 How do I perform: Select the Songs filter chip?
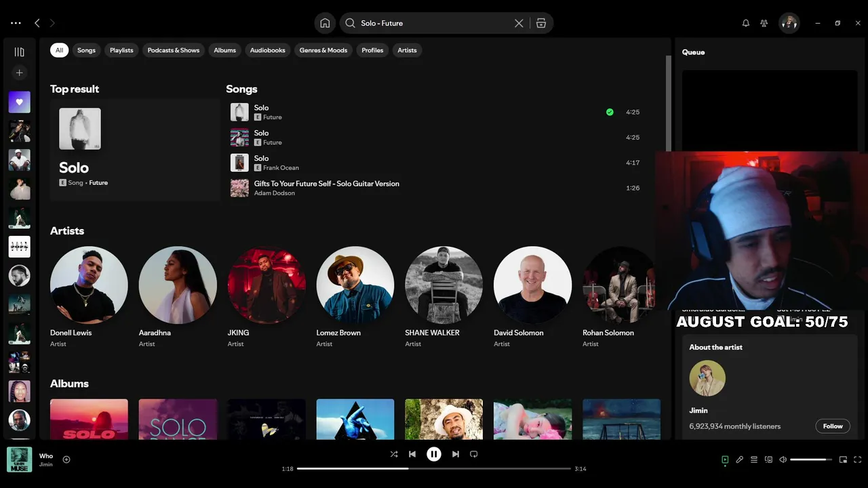(x=86, y=50)
